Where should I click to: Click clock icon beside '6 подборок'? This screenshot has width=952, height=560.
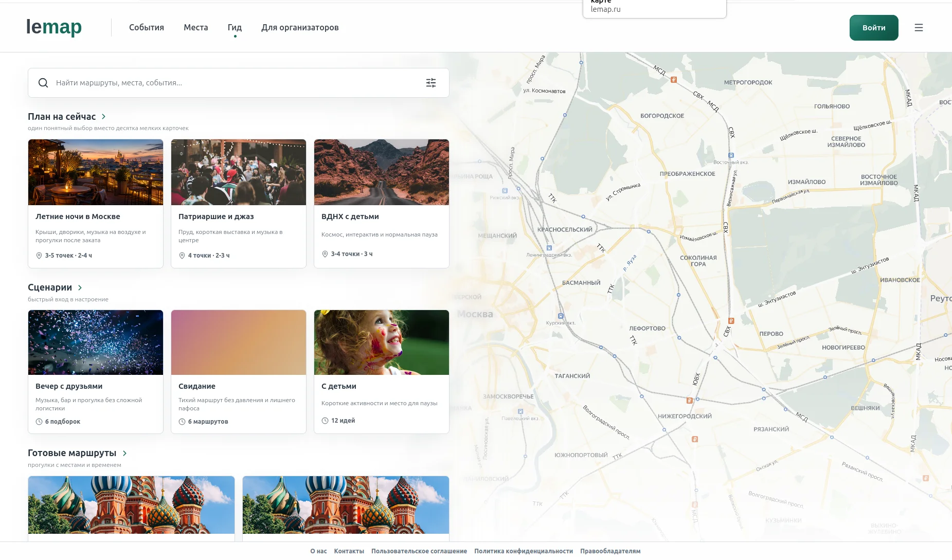tap(39, 422)
